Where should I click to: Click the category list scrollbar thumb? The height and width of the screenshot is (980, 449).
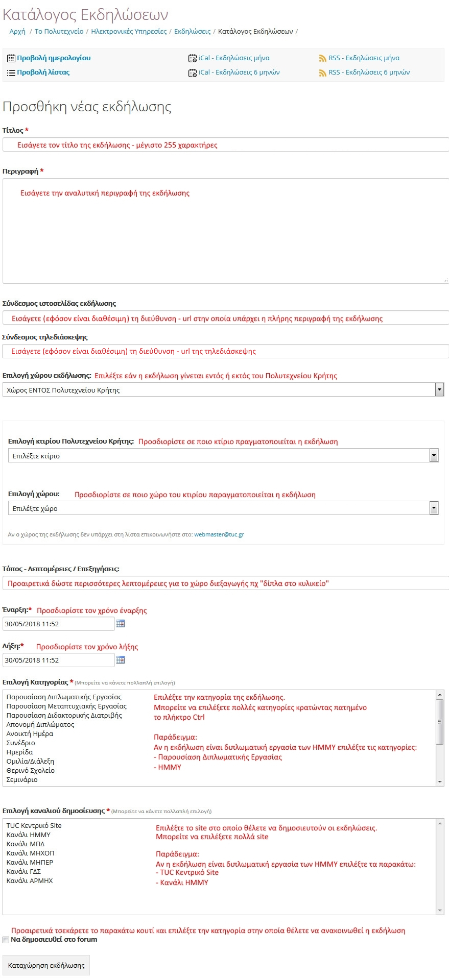coord(439,721)
